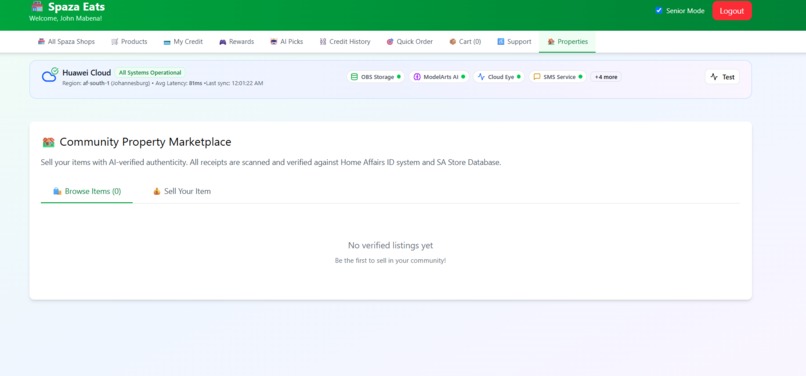Select the Browse Items (0) tab
The height and width of the screenshot is (376, 806).
(87, 191)
